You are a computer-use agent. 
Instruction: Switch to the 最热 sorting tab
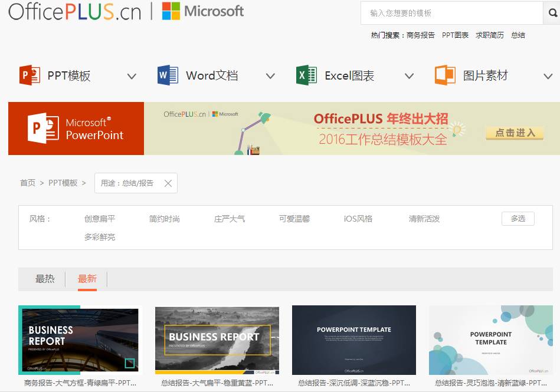[45, 279]
